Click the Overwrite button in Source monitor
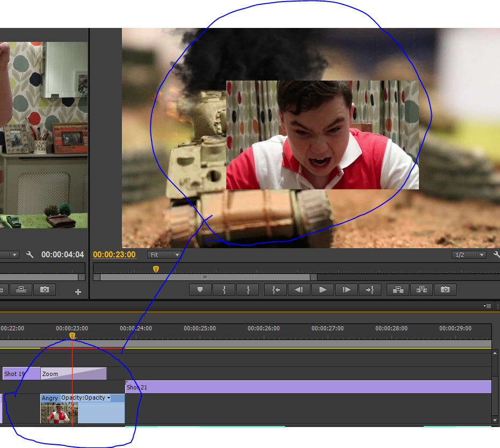Screen dimensions: 500x448 (x=21, y=290)
